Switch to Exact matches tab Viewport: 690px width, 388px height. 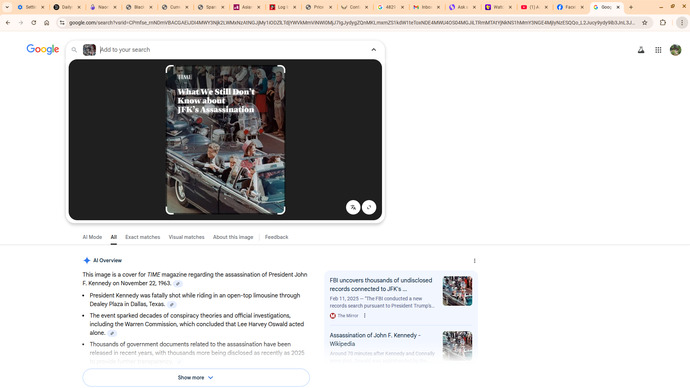143,237
